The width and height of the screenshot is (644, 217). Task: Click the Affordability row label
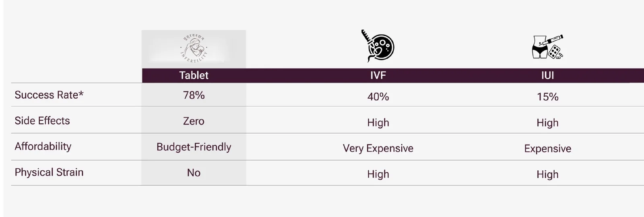click(43, 147)
